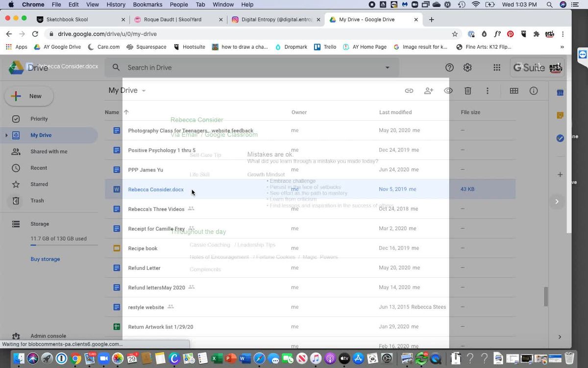Screen dimensions: 588x368
Task: Select Positive Psychology 1 thru 5 file
Action: (x=310, y=150)
